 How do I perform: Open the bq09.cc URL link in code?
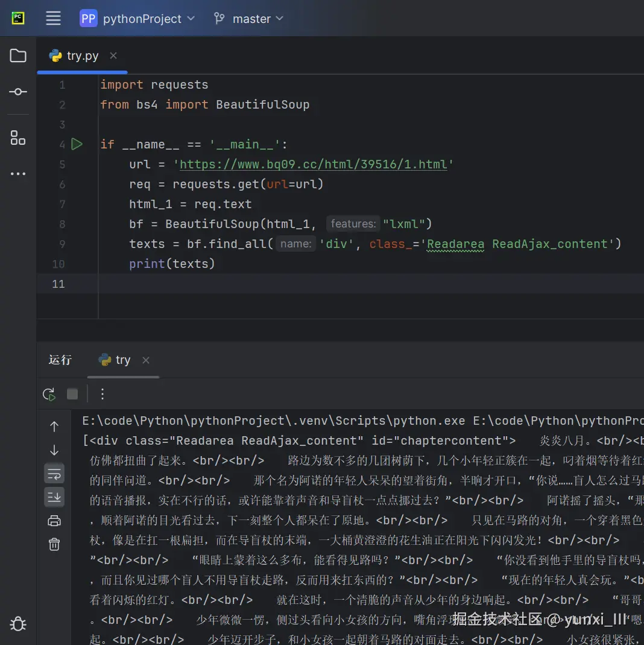313,164
